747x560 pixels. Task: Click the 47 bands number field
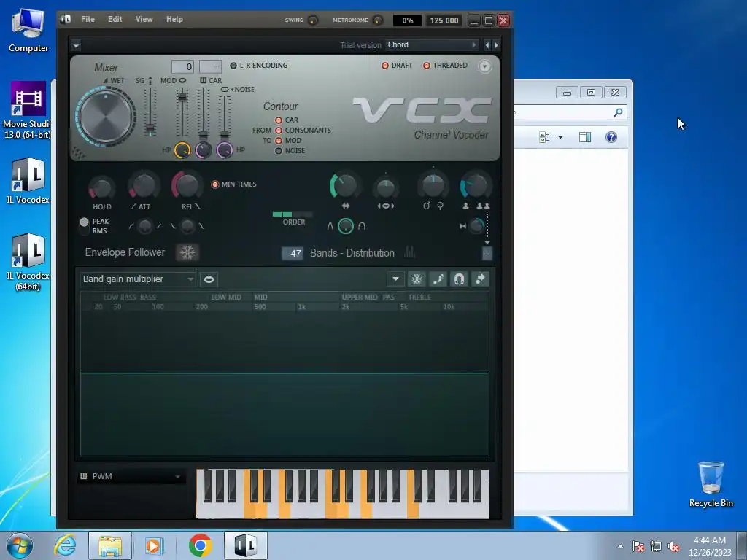[x=292, y=253]
